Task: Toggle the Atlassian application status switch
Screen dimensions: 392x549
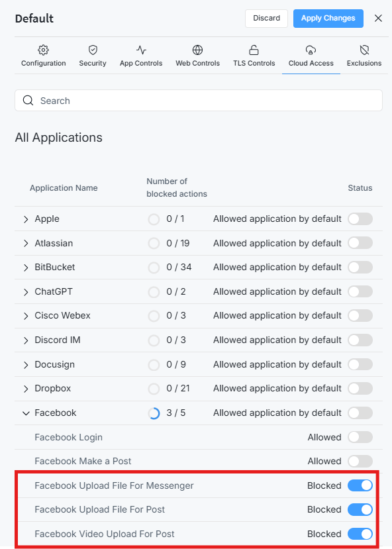Action: tap(360, 243)
